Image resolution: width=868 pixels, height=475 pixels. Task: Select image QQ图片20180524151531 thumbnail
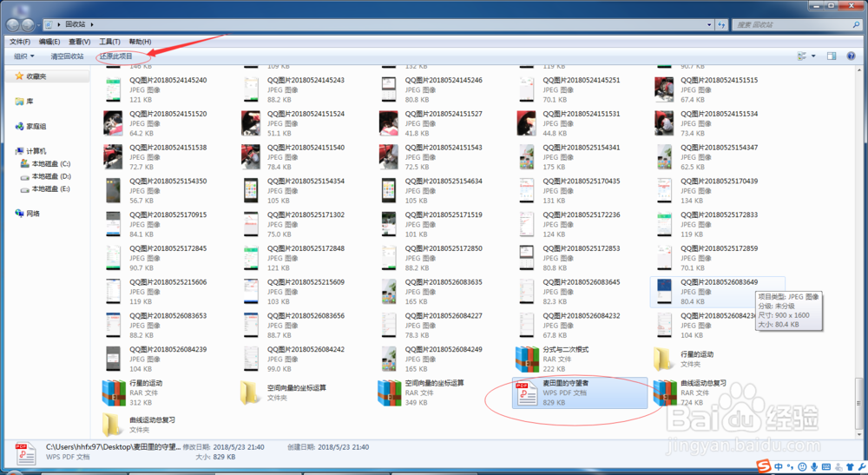(x=527, y=123)
